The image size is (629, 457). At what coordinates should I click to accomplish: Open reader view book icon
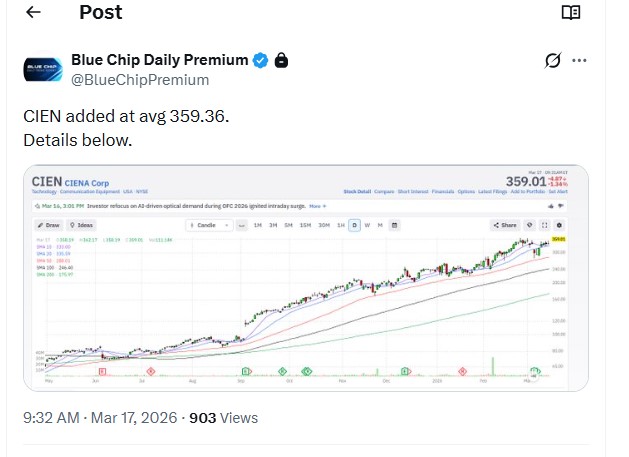pyautogui.click(x=570, y=12)
